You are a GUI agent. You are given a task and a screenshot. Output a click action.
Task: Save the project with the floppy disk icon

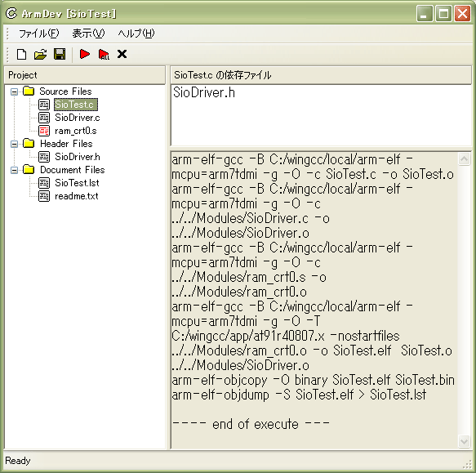pyautogui.click(x=60, y=54)
